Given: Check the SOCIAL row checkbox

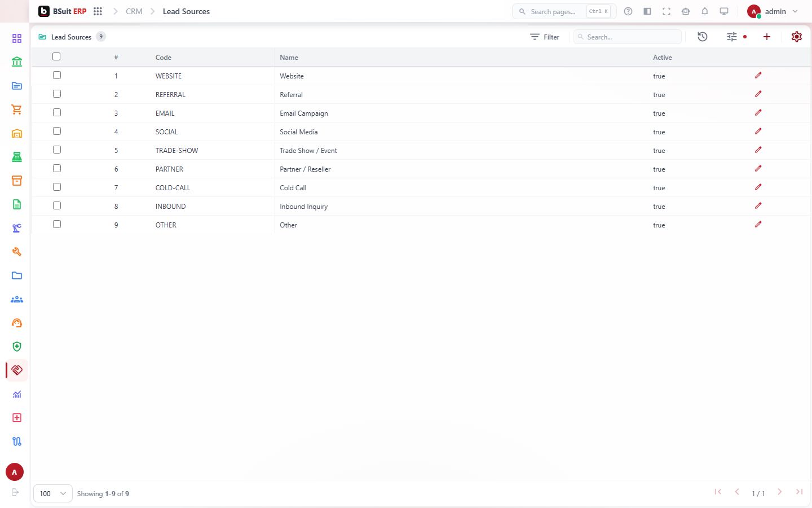Looking at the screenshot, I should click(x=57, y=131).
